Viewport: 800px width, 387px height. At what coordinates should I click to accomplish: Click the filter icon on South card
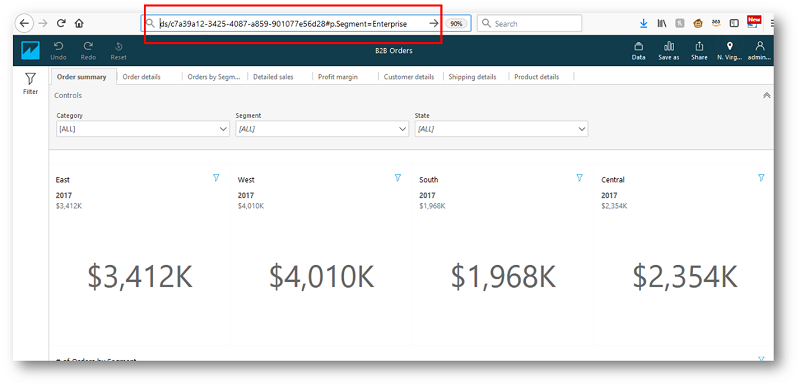pyautogui.click(x=580, y=177)
